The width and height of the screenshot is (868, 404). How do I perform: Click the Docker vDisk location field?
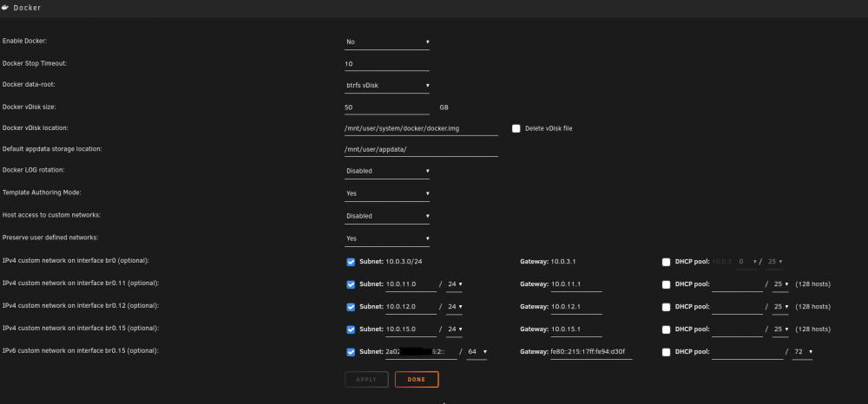pos(421,128)
